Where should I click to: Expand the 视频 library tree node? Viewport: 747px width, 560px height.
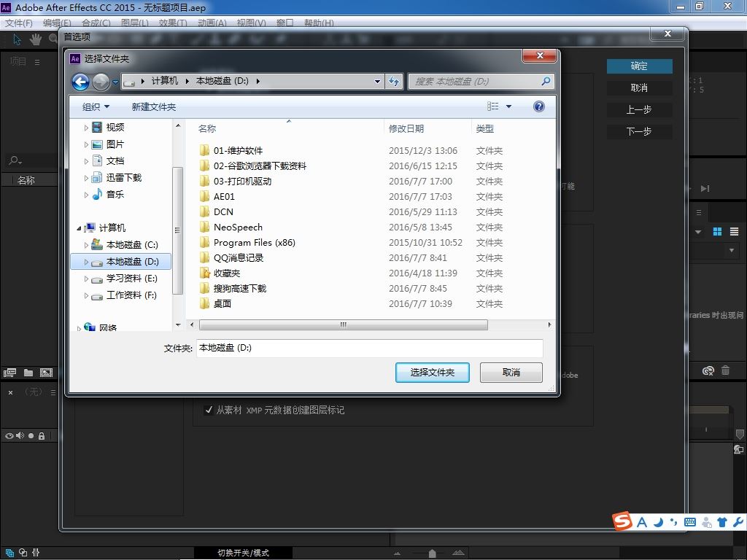[x=86, y=128]
